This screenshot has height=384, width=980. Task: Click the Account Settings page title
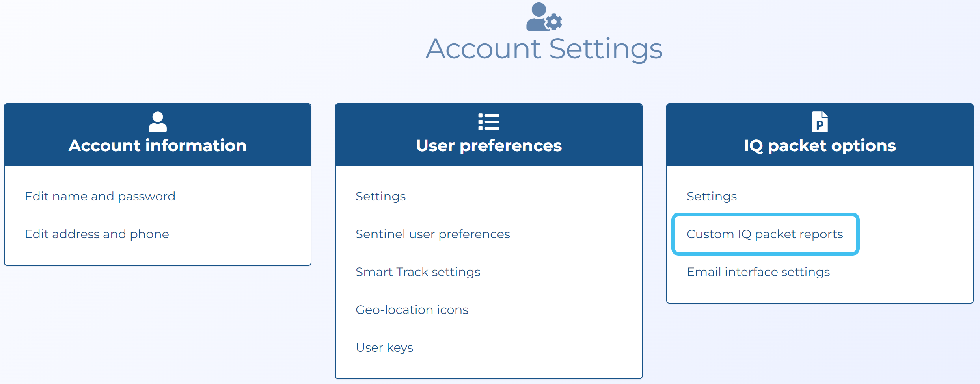[544, 49]
